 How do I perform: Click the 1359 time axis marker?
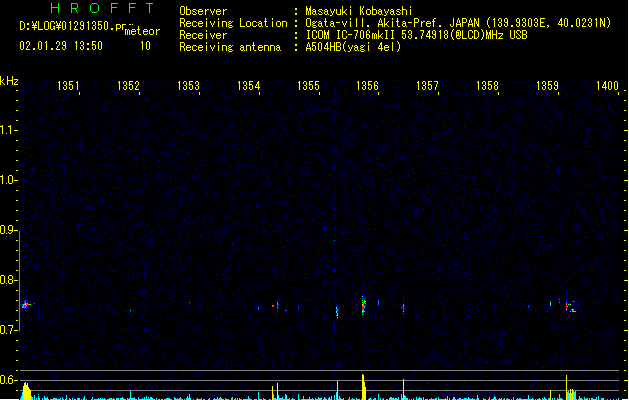(x=547, y=86)
